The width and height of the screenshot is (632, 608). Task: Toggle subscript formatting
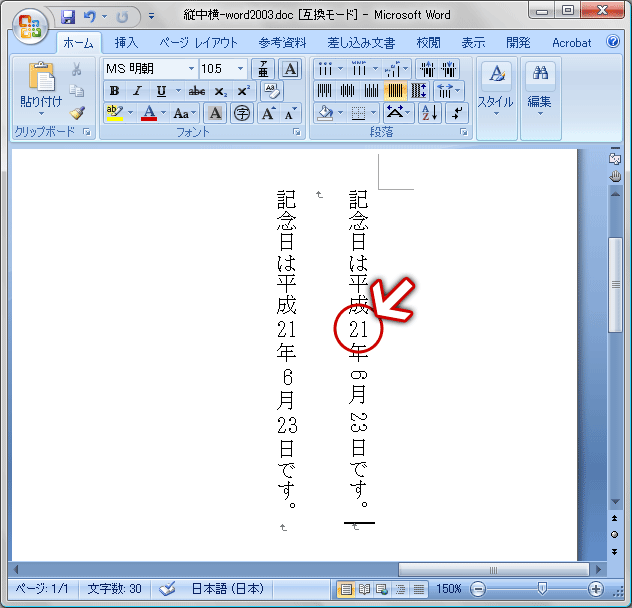click(x=220, y=92)
